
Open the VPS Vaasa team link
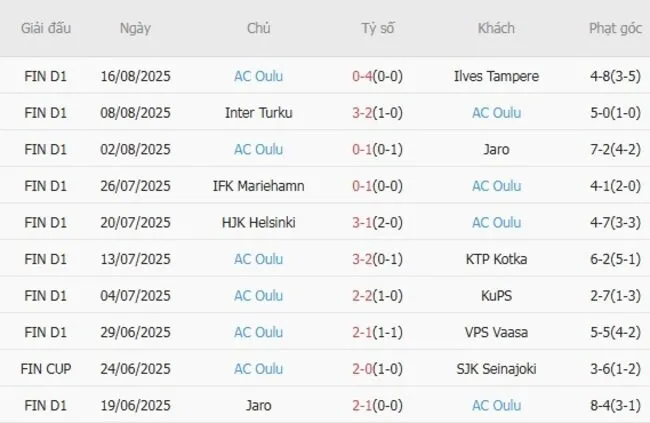point(496,332)
